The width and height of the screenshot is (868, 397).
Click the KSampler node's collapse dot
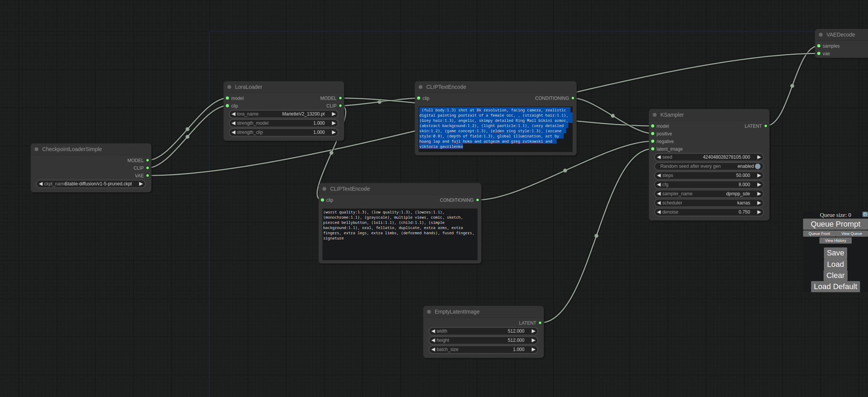[x=655, y=115]
